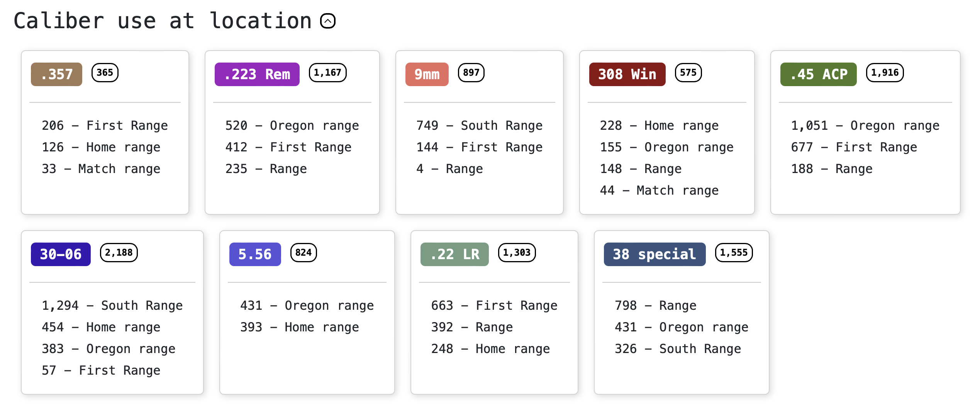This screenshot has height=404, width=980.
Task: Open the 38 special caliber badge
Action: click(655, 254)
